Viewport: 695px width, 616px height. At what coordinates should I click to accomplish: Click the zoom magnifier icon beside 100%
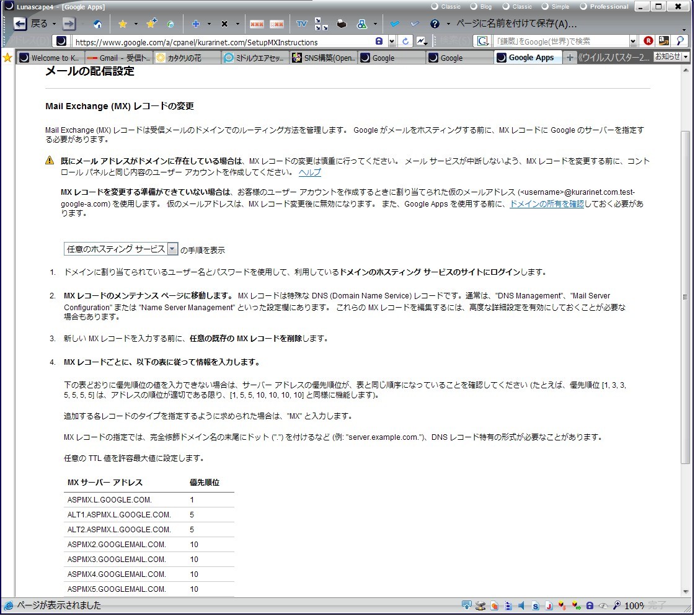(616, 606)
